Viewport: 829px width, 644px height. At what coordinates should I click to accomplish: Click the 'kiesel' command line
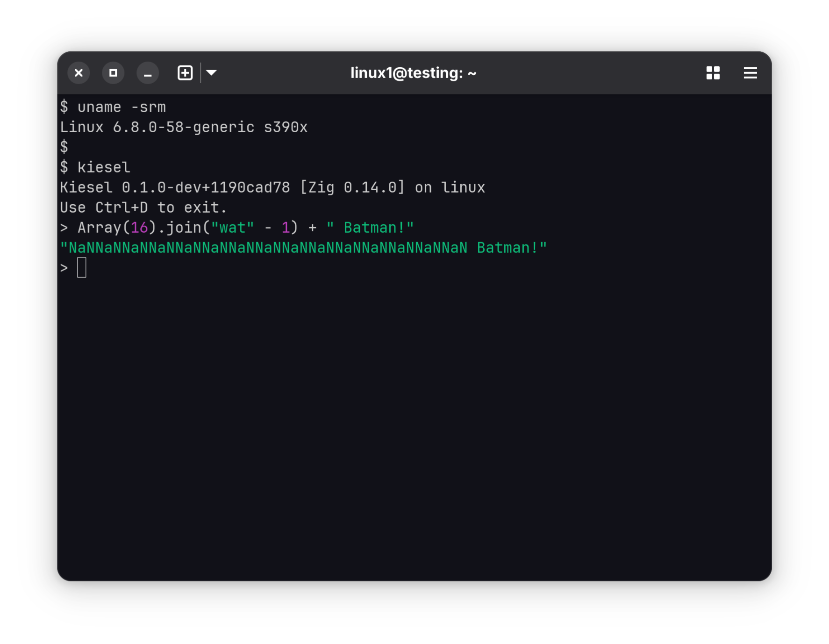(95, 167)
